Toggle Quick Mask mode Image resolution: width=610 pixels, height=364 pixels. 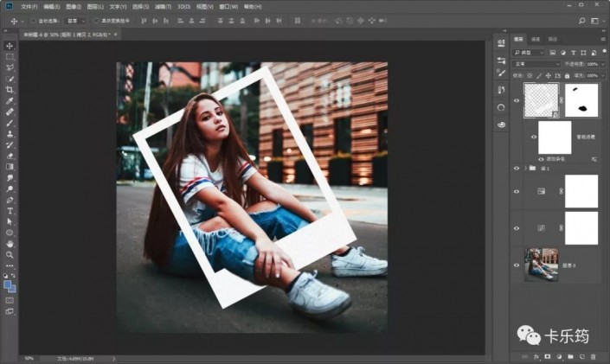(10, 300)
